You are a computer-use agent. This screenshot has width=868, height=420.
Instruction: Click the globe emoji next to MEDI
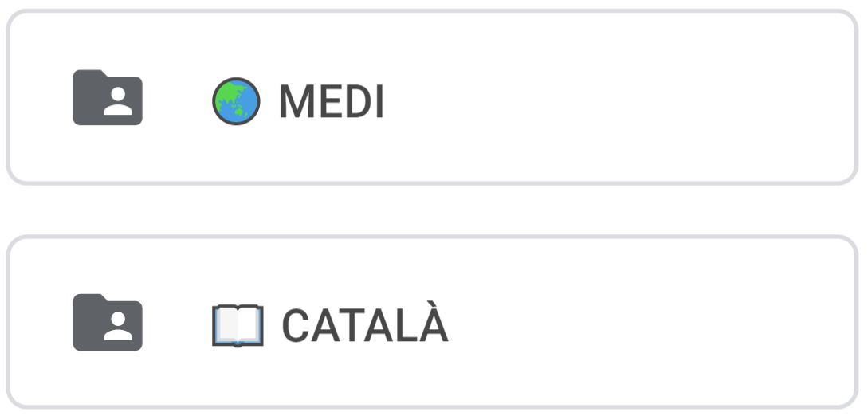coord(236,102)
